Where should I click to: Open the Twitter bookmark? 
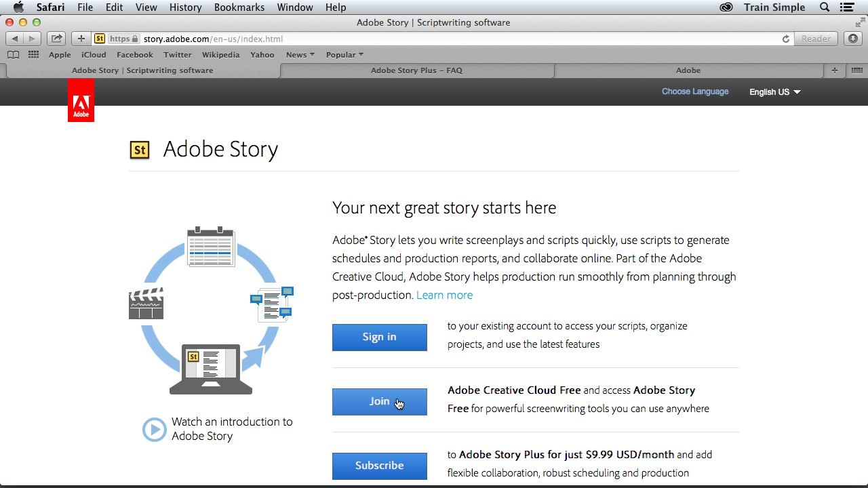[x=178, y=55]
